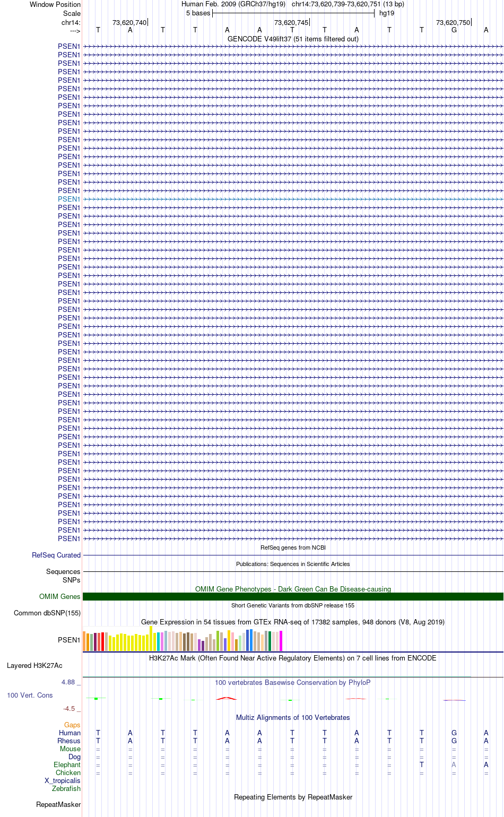Click the T base in Elephant row
Screen dimensions: 504x817
422,764
